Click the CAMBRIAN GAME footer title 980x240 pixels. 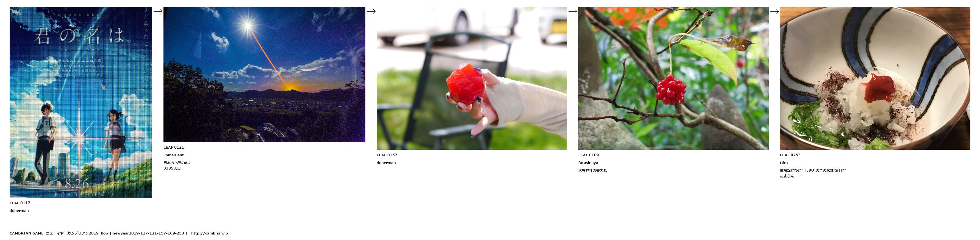pos(27,233)
